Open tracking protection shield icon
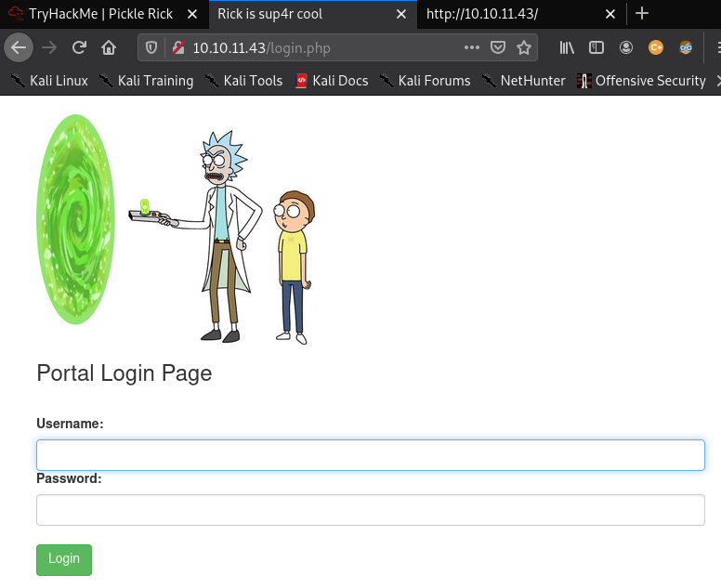Image resolution: width=721 pixels, height=588 pixels. click(x=151, y=47)
